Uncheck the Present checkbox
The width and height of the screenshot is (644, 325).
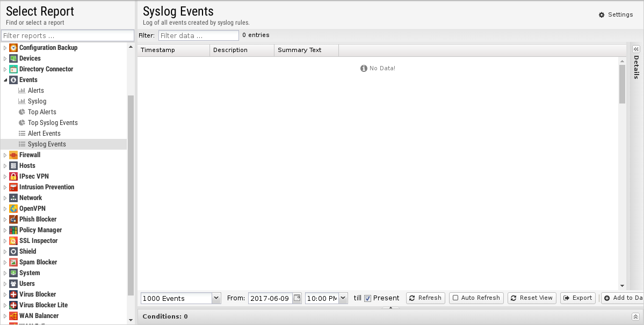point(368,298)
